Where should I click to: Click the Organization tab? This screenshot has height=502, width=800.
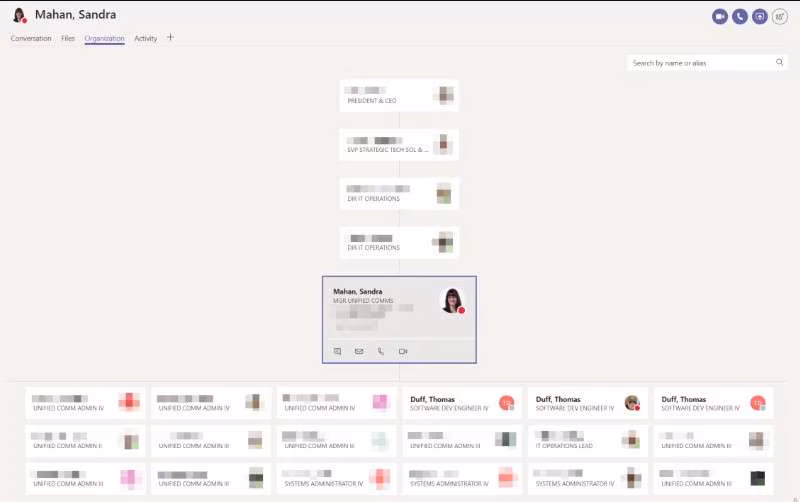click(x=105, y=38)
